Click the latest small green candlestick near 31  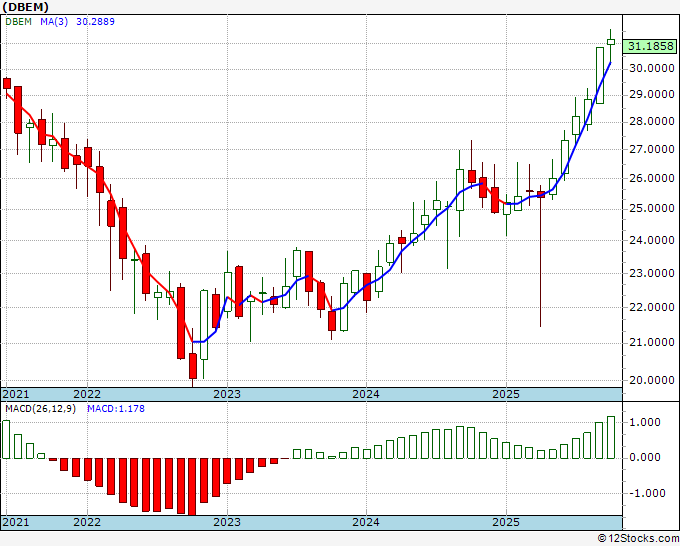(x=611, y=42)
